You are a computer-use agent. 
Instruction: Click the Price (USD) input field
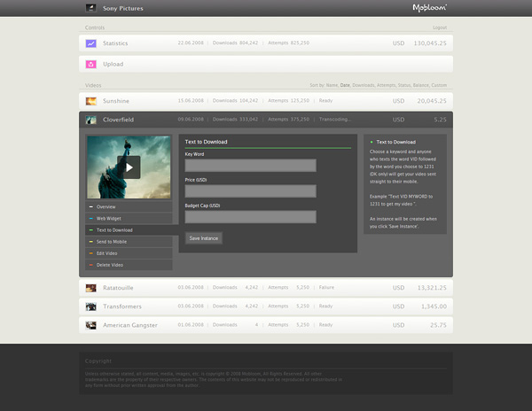[x=250, y=191]
